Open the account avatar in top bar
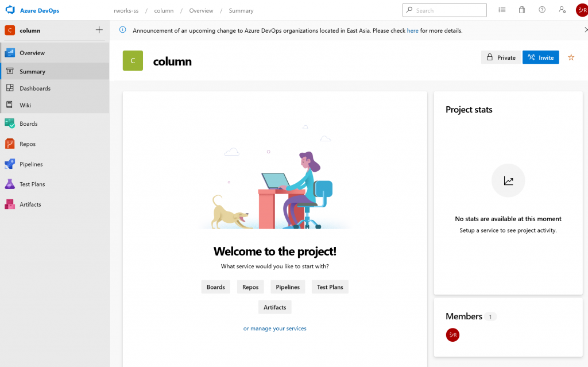588x367 pixels. (x=582, y=10)
